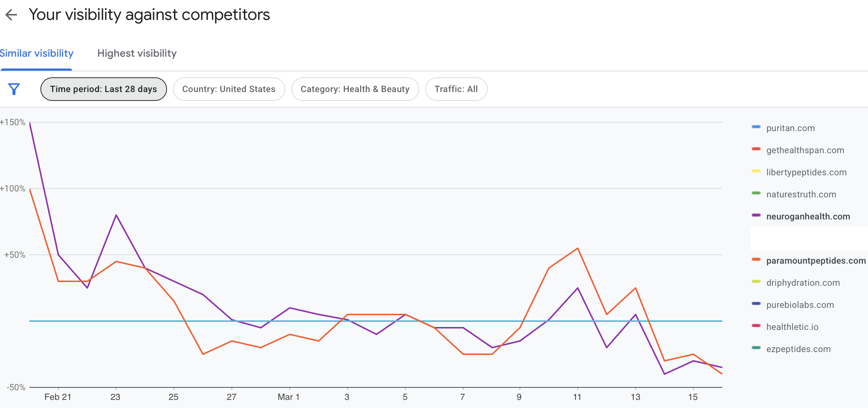This screenshot has width=868, height=408.
Task: Click the ezpeptides.com legend label
Action: point(798,349)
